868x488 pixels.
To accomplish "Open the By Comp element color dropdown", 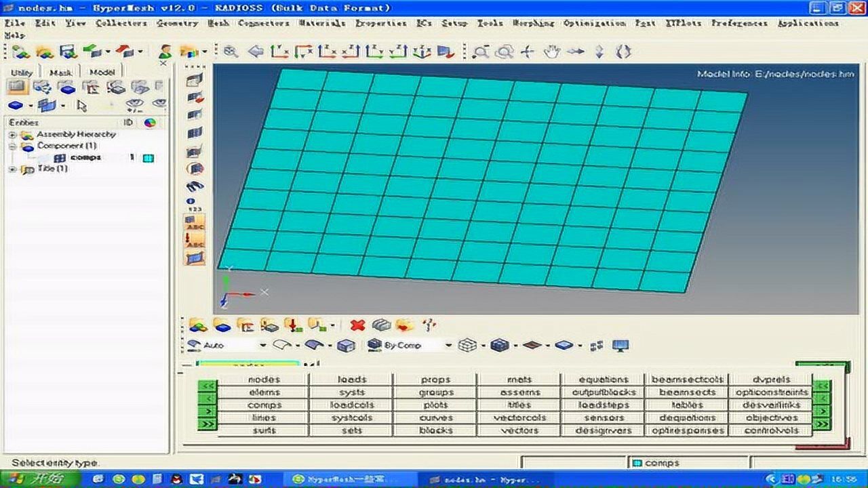I will tap(448, 346).
